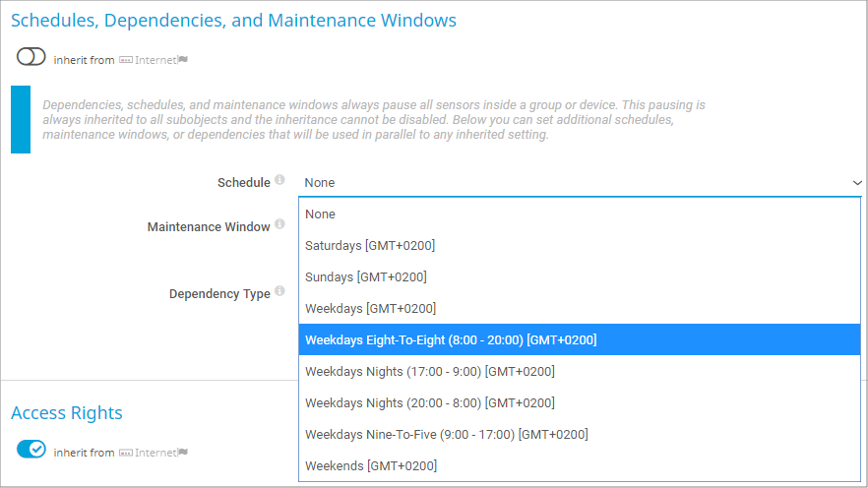Disable the Access Rights inherit toggle
This screenshot has width=868, height=488.
(31, 450)
